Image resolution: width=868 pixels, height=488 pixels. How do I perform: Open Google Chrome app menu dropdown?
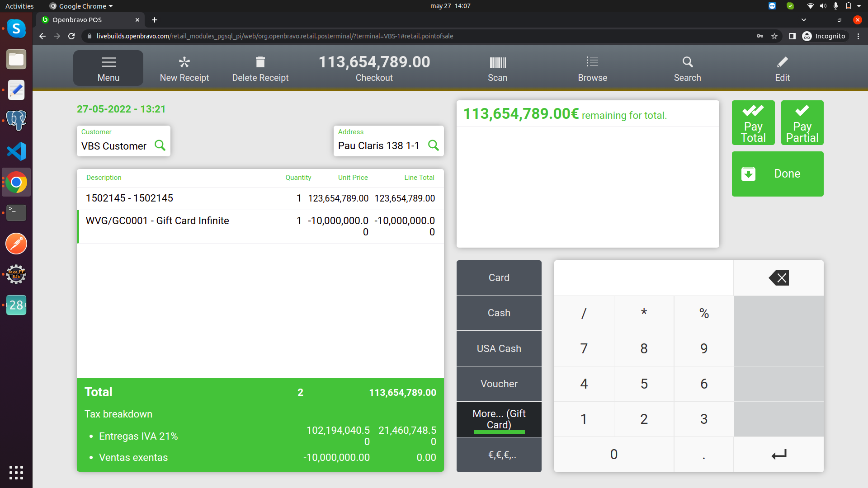coord(82,6)
